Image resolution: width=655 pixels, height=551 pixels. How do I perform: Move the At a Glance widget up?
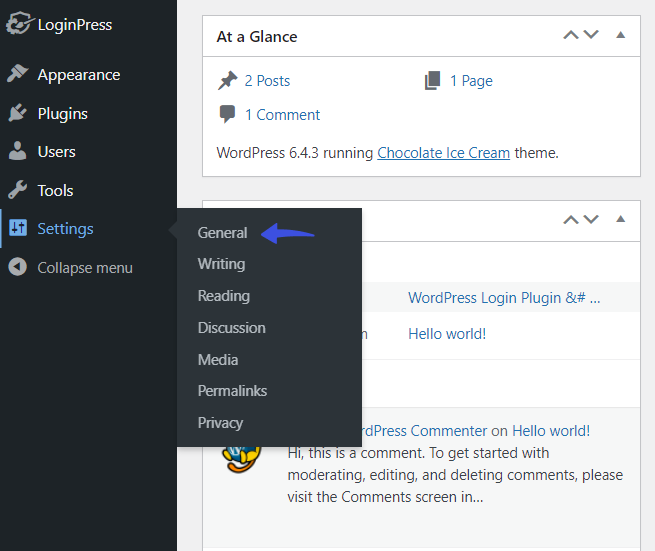(571, 35)
